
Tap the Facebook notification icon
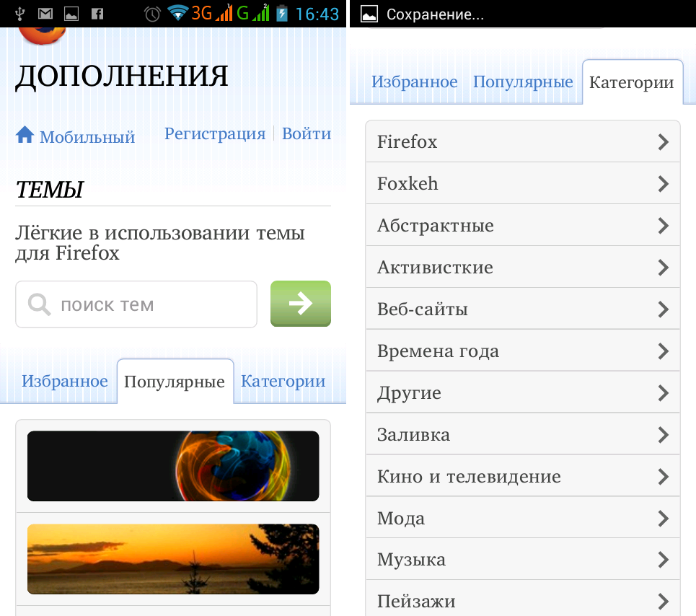(97, 14)
